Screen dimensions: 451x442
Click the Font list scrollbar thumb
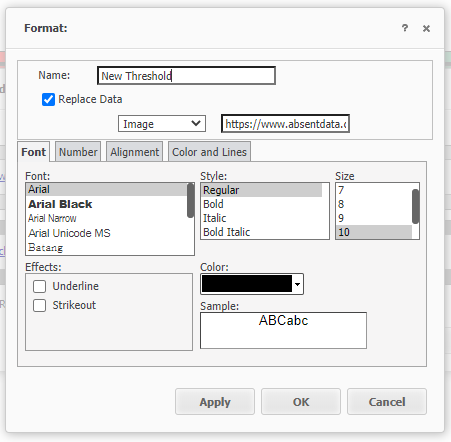point(191,200)
